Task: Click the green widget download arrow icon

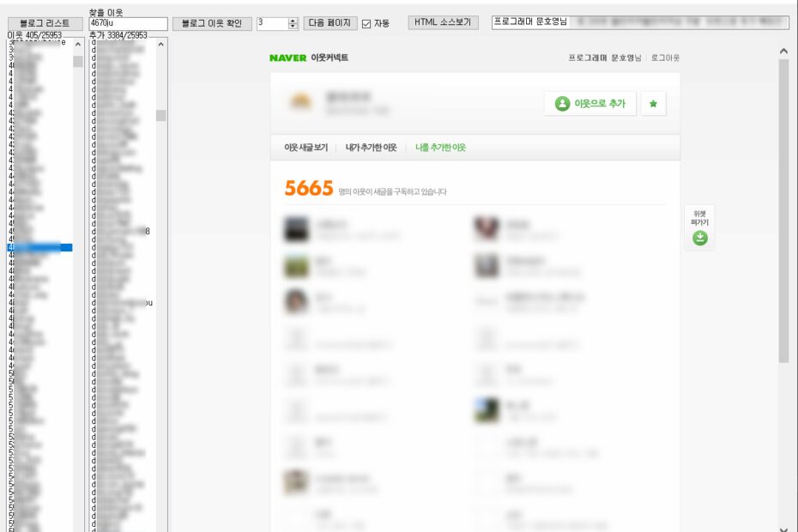Action: 700,238
